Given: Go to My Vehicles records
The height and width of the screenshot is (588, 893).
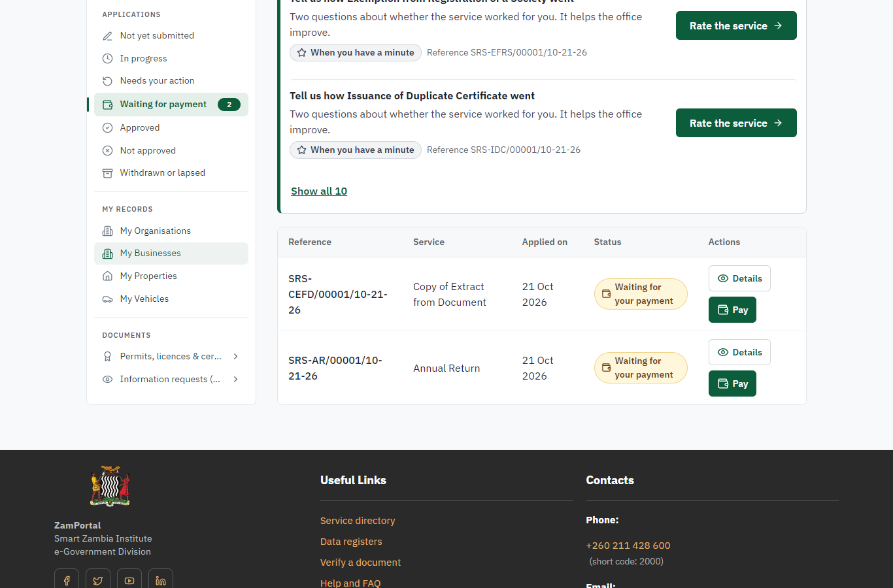Looking at the screenshot, I should point(171,299).
